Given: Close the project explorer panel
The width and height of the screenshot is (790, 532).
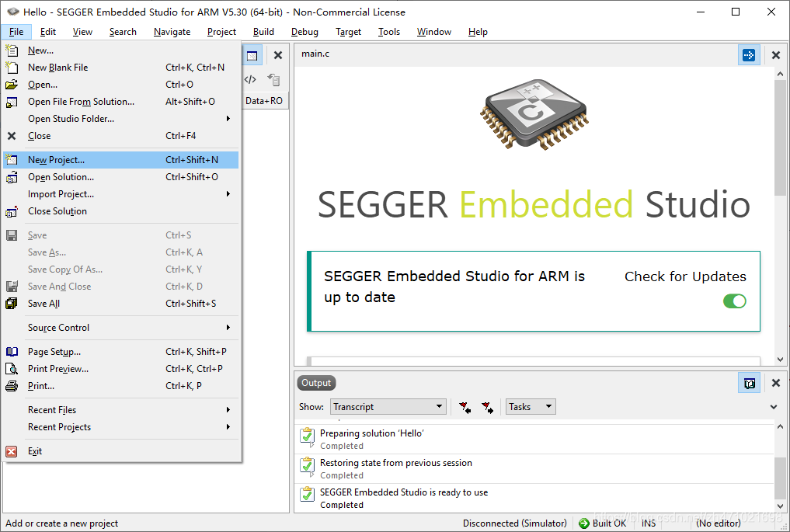Looking at the screenshot, I should pyautogui.click(x=278, y=55).
